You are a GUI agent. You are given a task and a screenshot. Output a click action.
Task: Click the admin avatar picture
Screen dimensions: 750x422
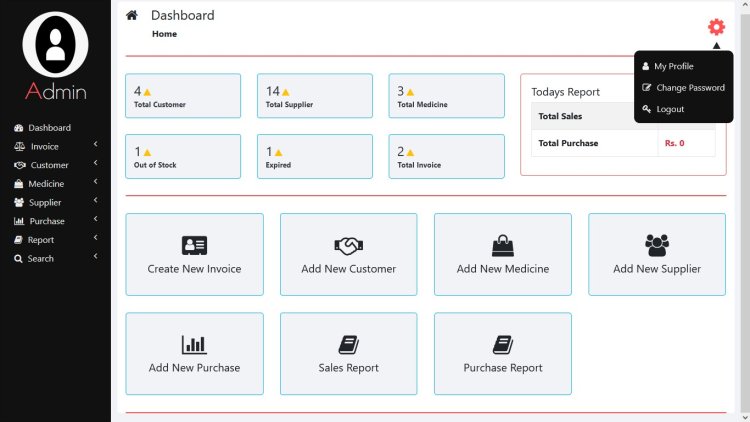tap(55, 44)
